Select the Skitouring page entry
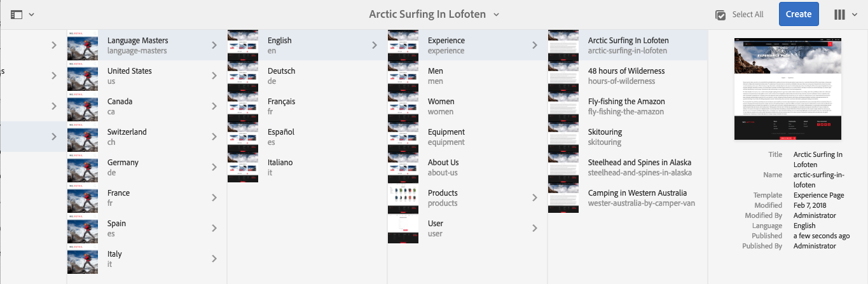The width and height of the screenshot is (868, 284). [605, 137]
